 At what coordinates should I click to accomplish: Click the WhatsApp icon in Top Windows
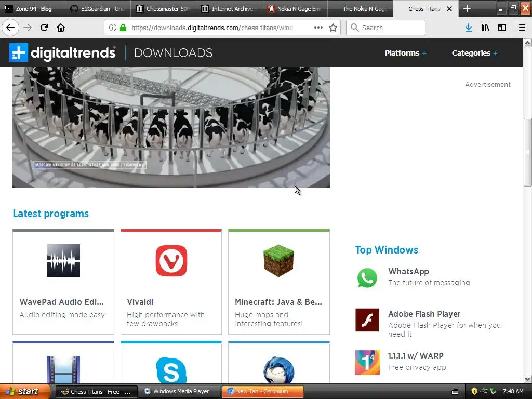[367, 277]
